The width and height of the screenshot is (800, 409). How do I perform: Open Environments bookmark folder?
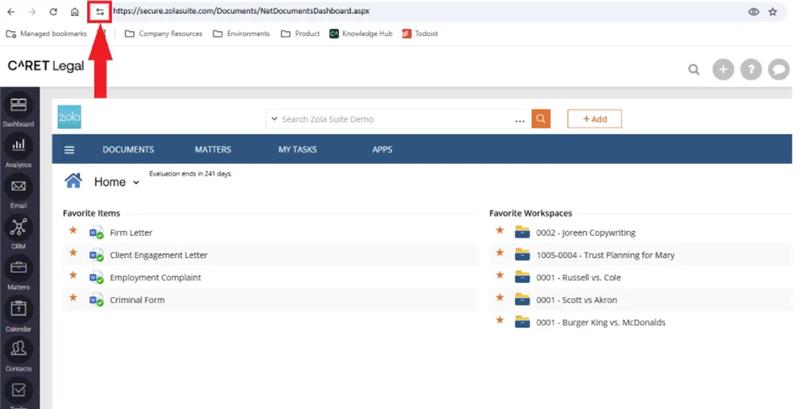[x=241, y=34]
